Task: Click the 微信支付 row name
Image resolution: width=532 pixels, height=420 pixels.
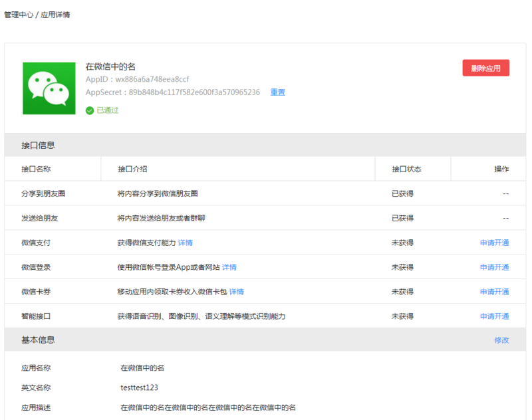Action: (x=36, y=243)
